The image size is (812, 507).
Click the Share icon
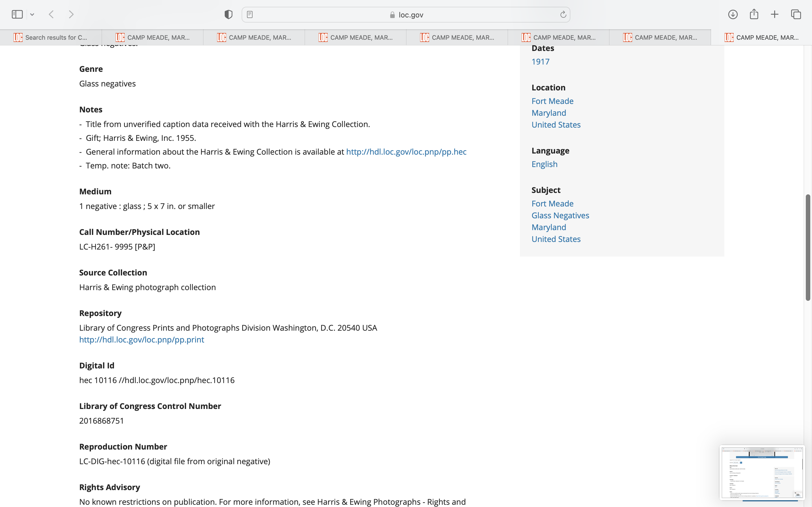click(754, 14)
